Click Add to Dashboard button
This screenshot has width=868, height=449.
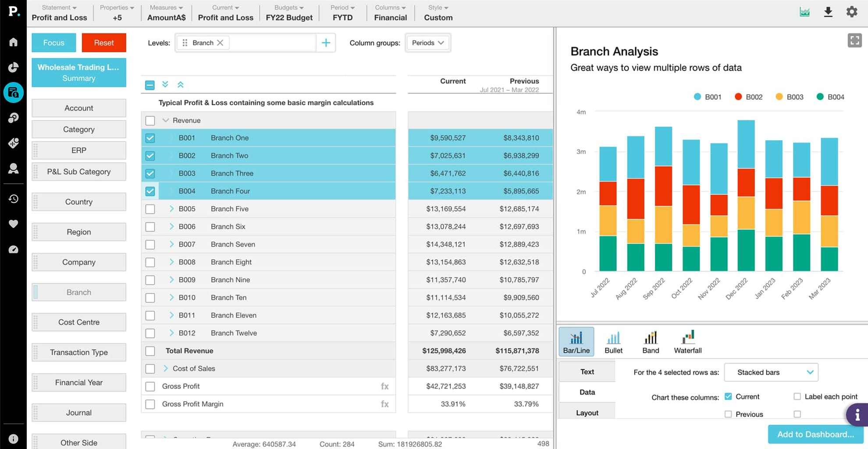(815, 434)
